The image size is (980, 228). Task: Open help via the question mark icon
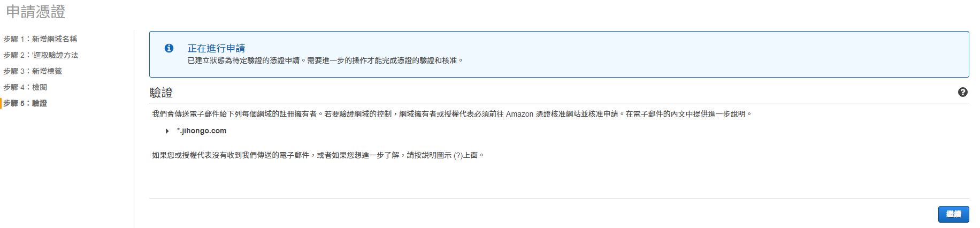[963, 92]
